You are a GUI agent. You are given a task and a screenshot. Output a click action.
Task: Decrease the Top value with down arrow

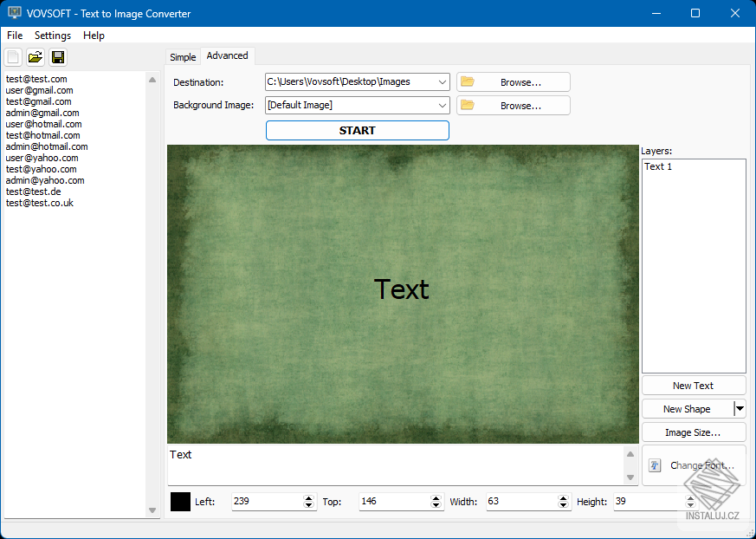coord(436,505)
